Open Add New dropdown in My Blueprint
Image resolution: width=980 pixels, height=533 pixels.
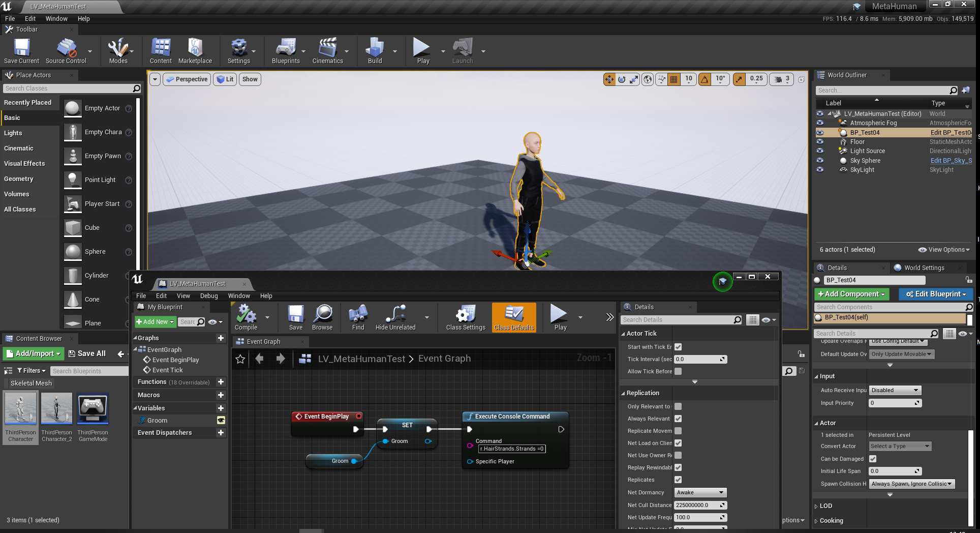[x=156, y=322]
